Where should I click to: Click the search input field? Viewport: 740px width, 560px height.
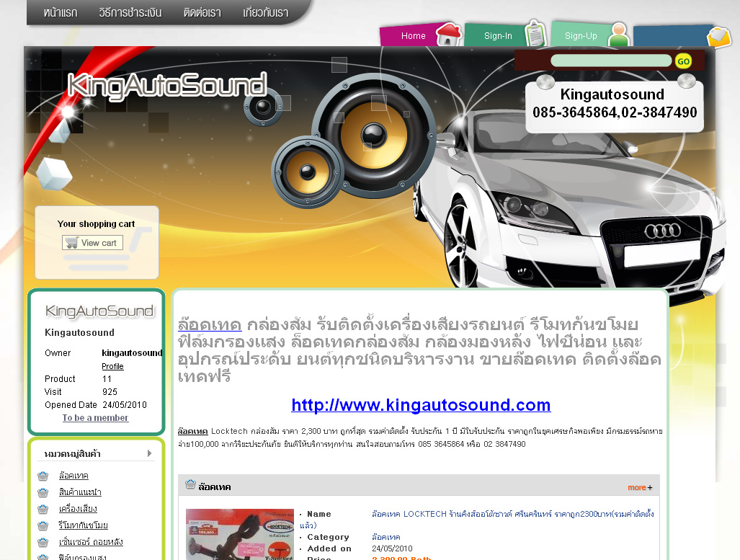click(x=611, y=61)
